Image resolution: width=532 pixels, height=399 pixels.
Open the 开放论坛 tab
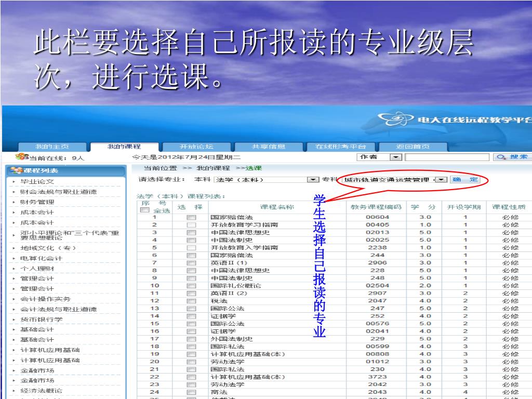click(196, 147)
